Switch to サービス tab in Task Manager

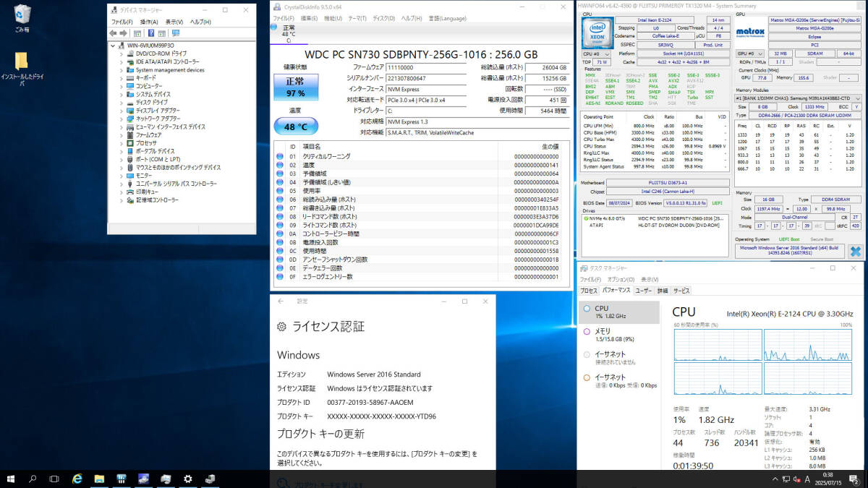pyautogui.click(x=681, y=291)
